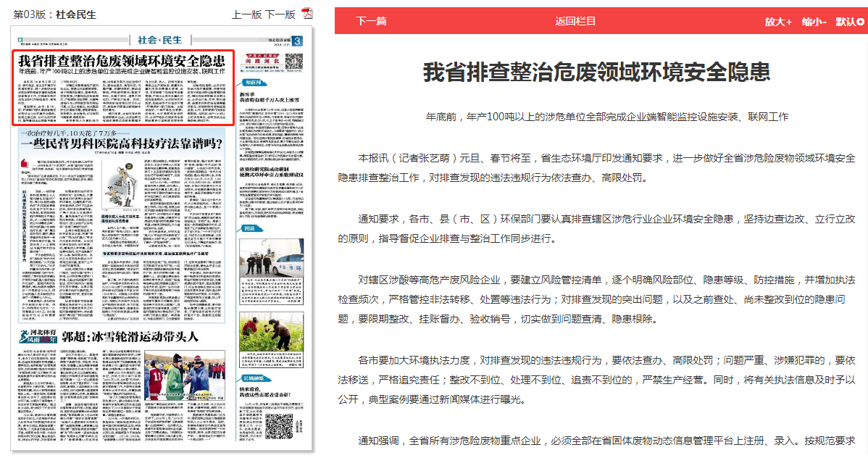
Task: Click the photo of officers beside the white car
Action: click(x=271, y=258)
